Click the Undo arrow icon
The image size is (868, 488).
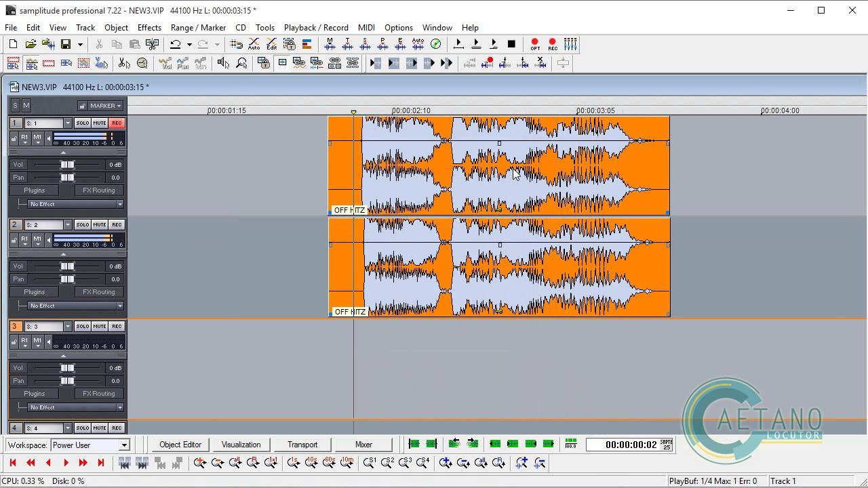[175, 44]
